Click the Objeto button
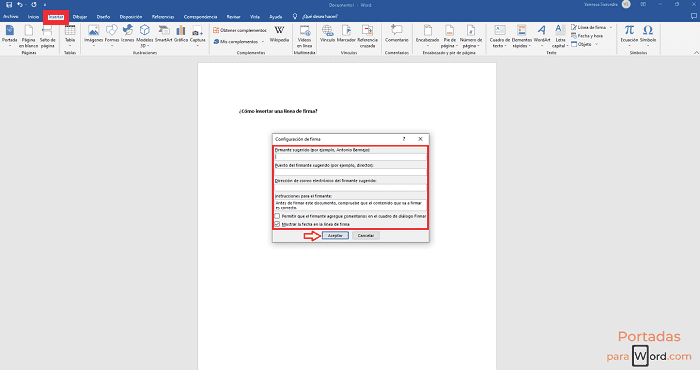Viewport: 700px width, 370px height. click(581, 44)
